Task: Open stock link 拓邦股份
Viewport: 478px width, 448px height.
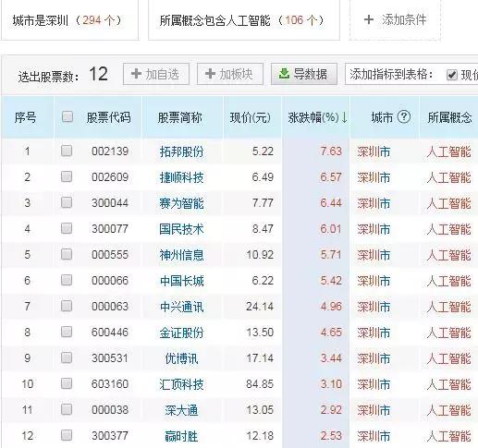Action: coord(181,151)
